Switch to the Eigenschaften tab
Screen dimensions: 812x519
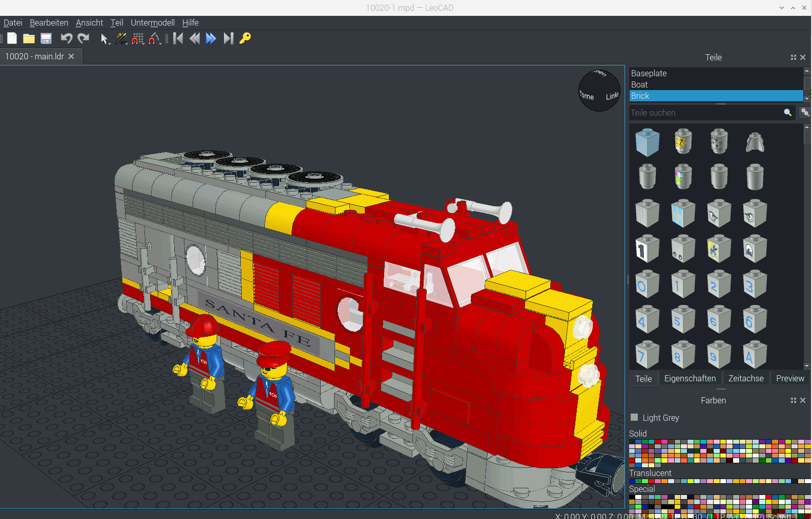[x=690, y=378]
